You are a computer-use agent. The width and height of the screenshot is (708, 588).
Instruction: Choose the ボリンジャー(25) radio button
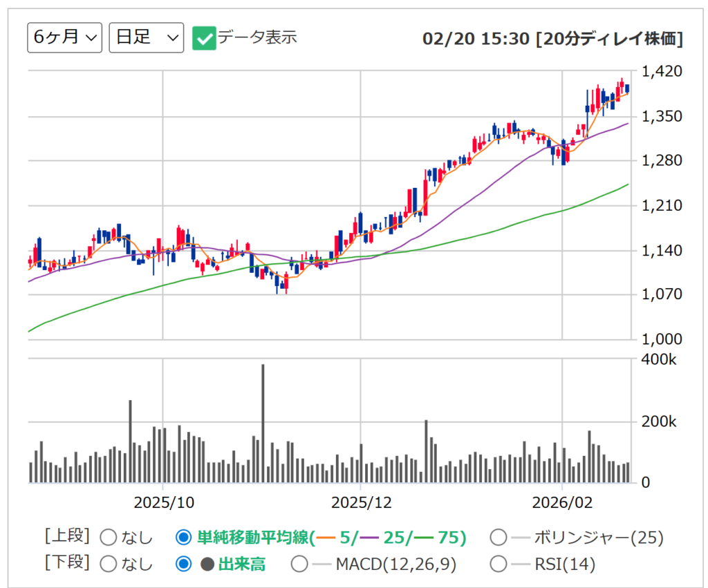(498, 537)
